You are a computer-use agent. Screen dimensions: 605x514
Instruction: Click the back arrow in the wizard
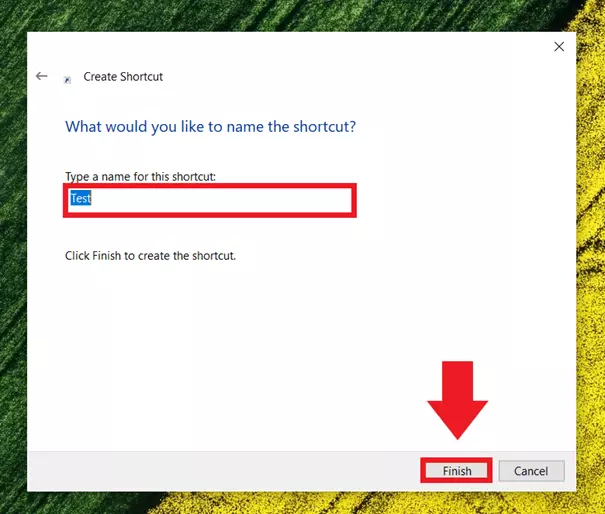41,76
